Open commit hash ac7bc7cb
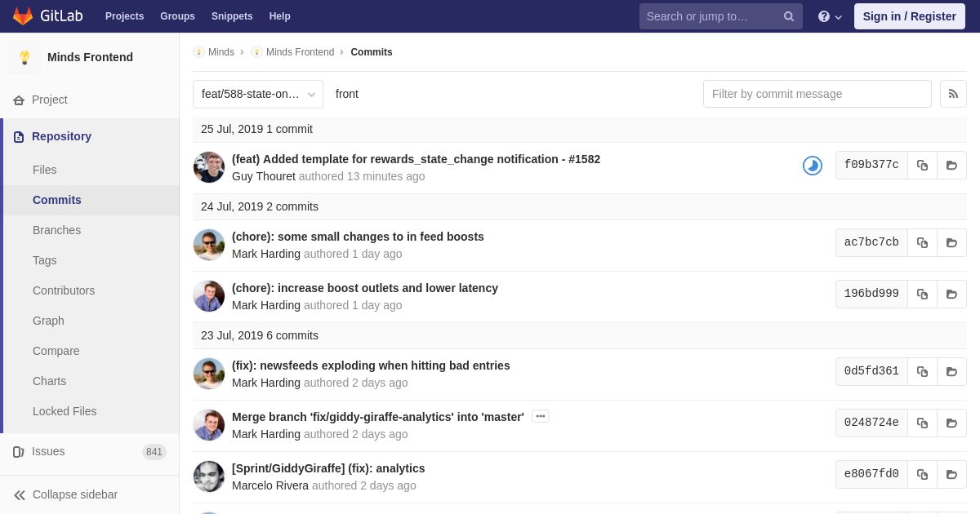Image resolution: width=980 pixels, height=514 pixels. (871, 242)
